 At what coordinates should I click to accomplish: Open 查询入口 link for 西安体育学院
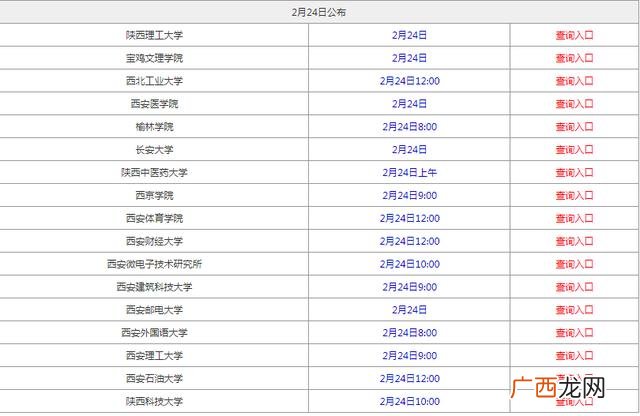[x=574, y=218]
